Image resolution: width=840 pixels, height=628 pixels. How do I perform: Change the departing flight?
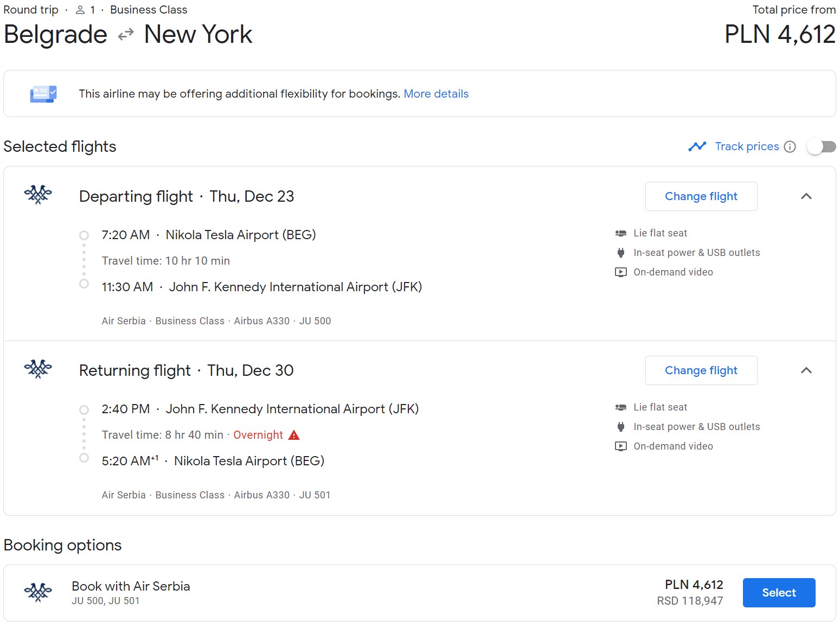[x=701, y=196]
